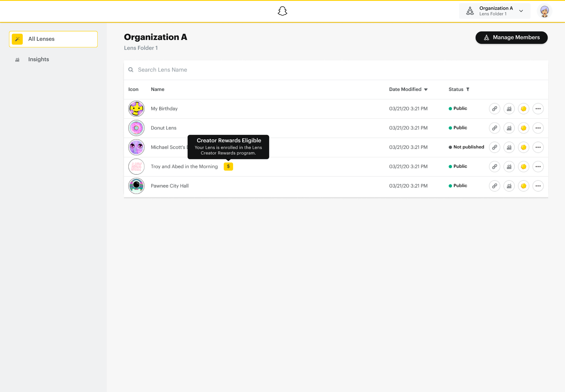Click yellow coin icon on Pawnee City Hall row

pyautogui.click(x=523, y=186)
